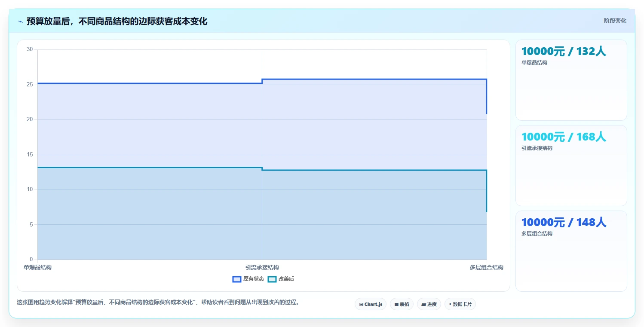Select the 数据卡片 tag
This screenshot has height=327, width=644.
(460, 304)
